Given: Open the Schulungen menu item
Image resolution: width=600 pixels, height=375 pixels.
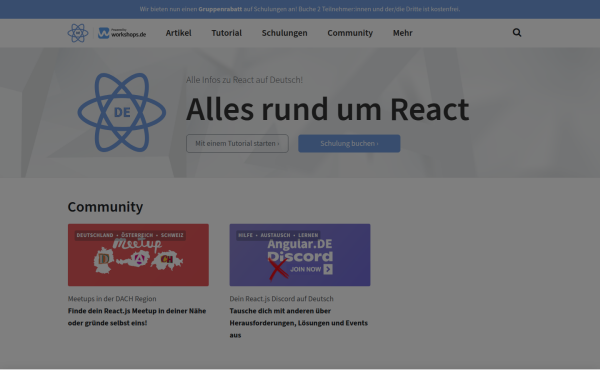Looking at the screenshot, I should click(x=284, y=33).
